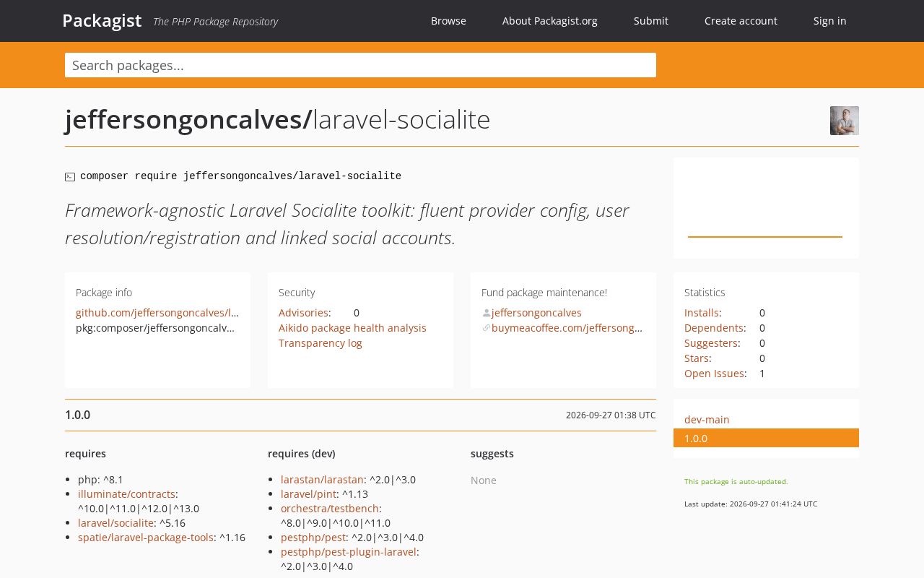
Task: Click the 'This package is auto-updated.' note
Action: pyautogui.click(x=736, y=481)
